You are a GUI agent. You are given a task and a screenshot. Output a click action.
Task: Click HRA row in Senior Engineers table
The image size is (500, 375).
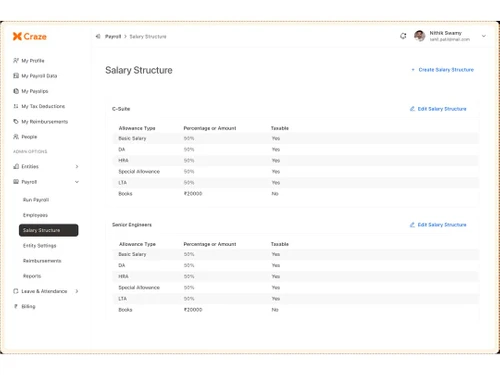click(x=296, y=276)
